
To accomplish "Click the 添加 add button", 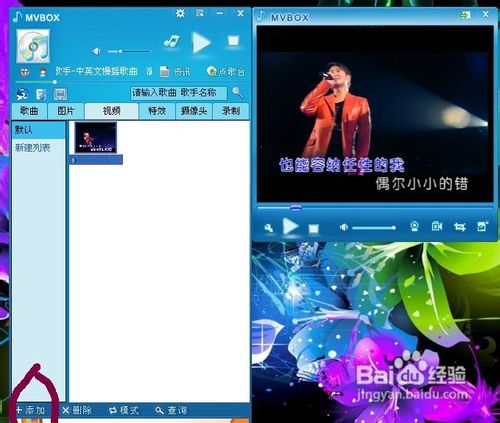I will (31, 410).
